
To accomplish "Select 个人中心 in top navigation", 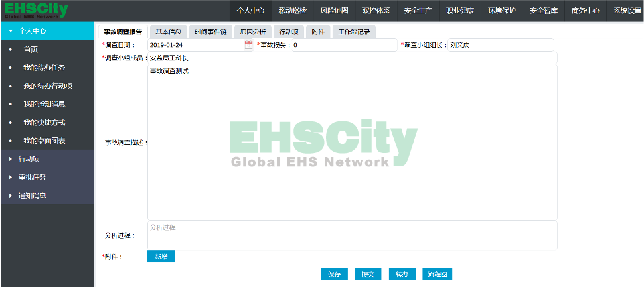I will coord(250,11).
